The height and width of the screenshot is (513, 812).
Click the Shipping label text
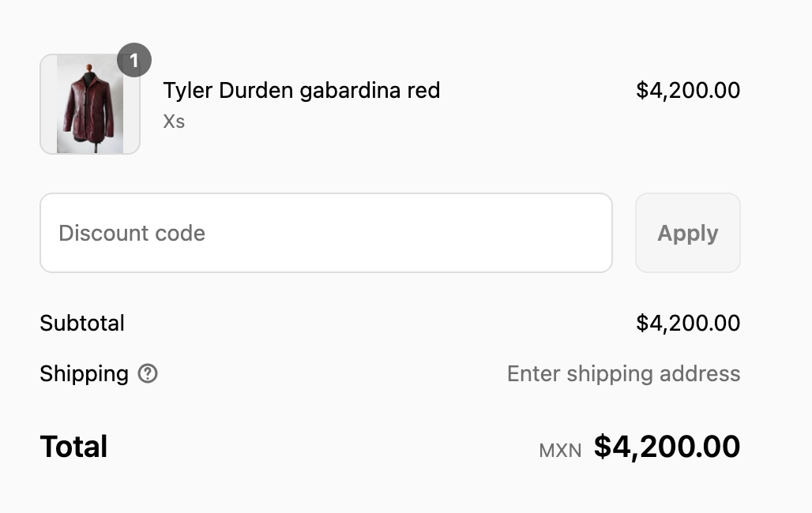pyautogui.click(x=85, y=374)
